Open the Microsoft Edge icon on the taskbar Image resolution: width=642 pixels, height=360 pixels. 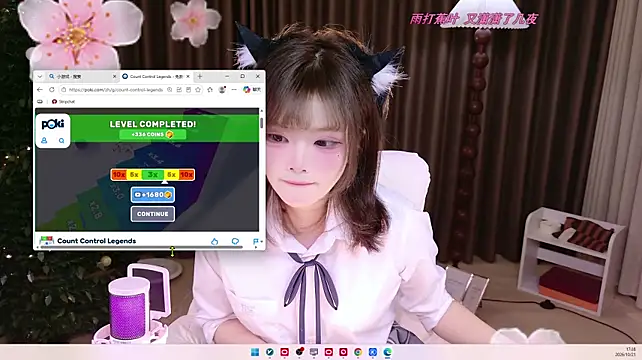pyautogui.click(x=387, y=352)
